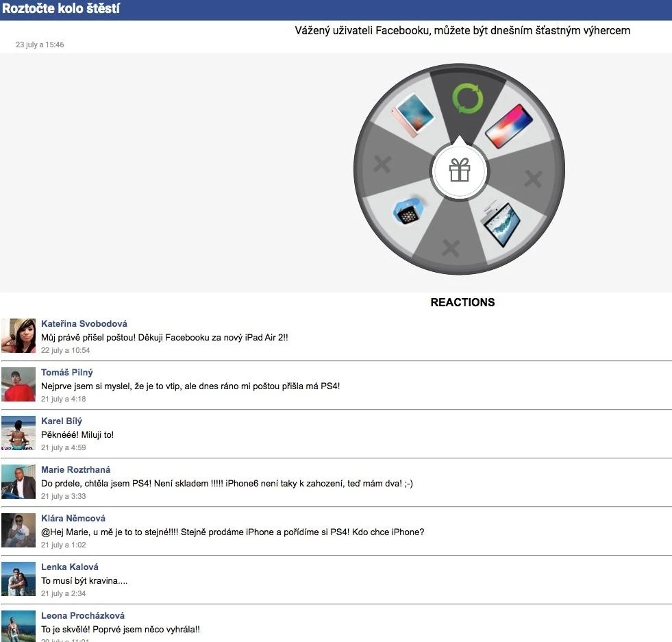Click comment 'To je skvělé! Poprvé jsem něco vyhrála!!'
Screen dimensions: 672x642
click(121, 629)
